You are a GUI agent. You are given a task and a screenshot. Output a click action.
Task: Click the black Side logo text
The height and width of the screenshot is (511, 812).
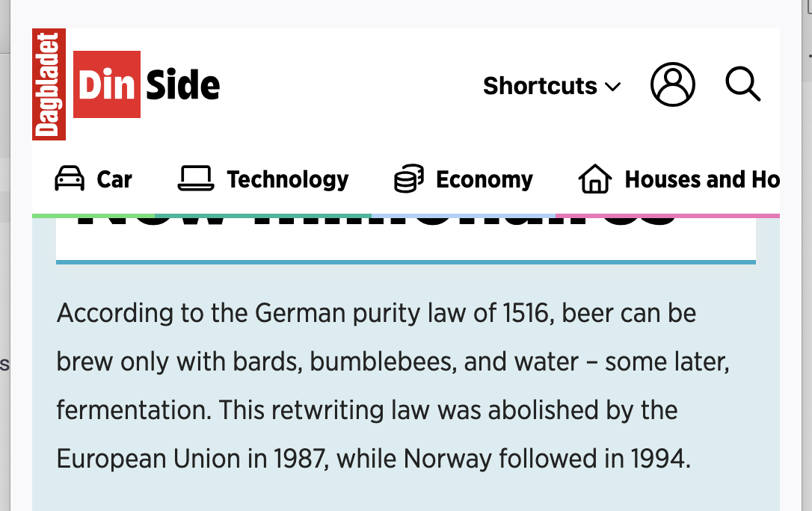(183, 86)
